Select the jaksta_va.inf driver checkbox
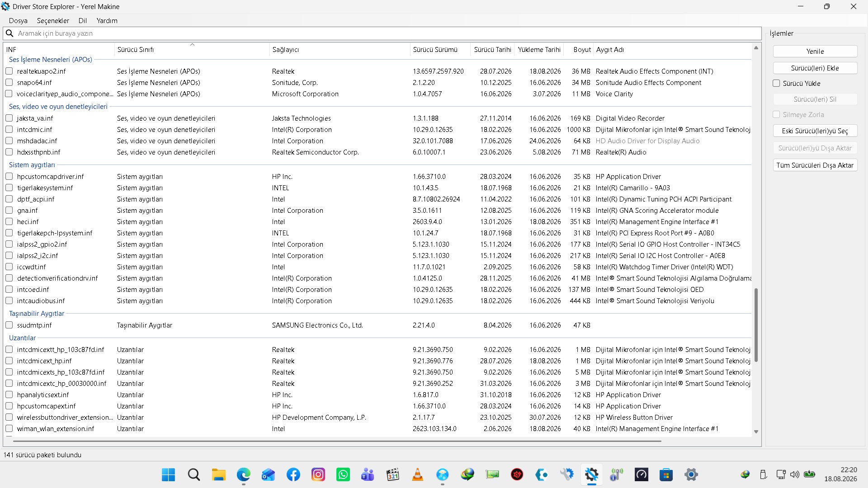This screenshot has height=488, width=868. click(x=9, y=118)
